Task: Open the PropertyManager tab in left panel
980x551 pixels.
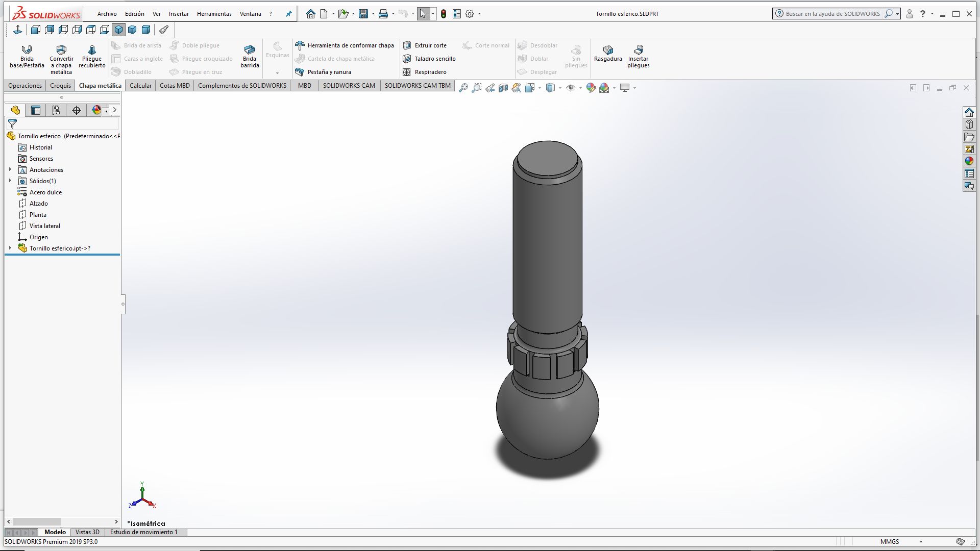Action: pyautogui.click(x=36, y=110)
